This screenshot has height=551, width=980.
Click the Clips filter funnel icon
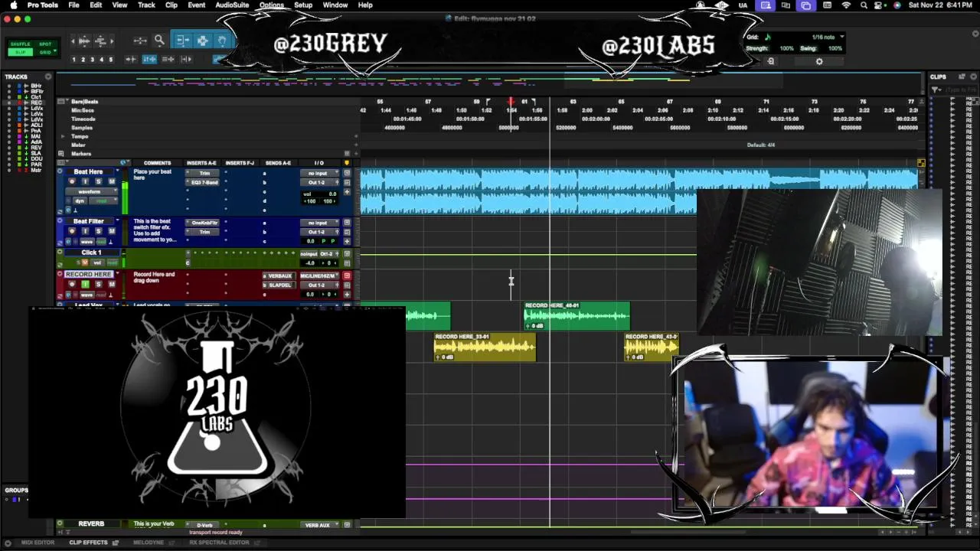[935, 90]
